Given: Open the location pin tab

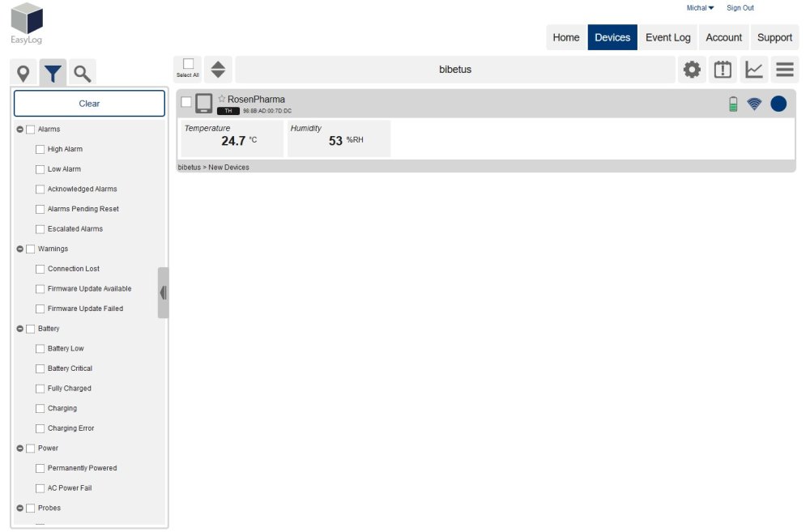Looking at the screenshot, I should coord(23,74).
